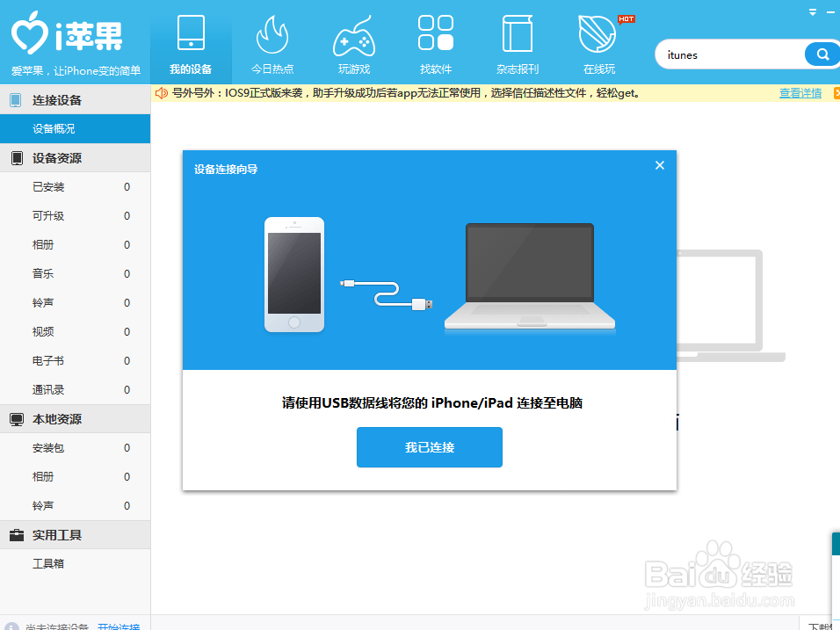This screenshot has height=630, width=840.
Task: Click the 我已连接 button
Action: [x=429, y=447]
